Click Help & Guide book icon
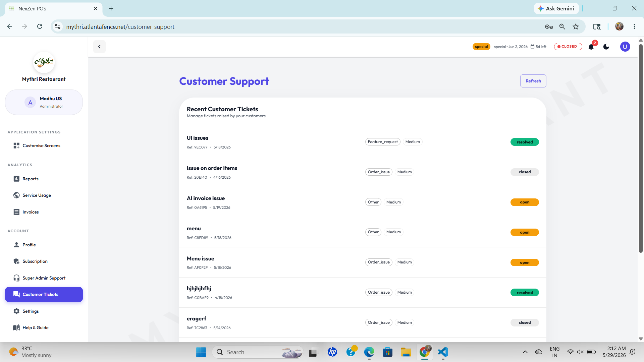This screenshot has width=644, height=362. point(16,328)
